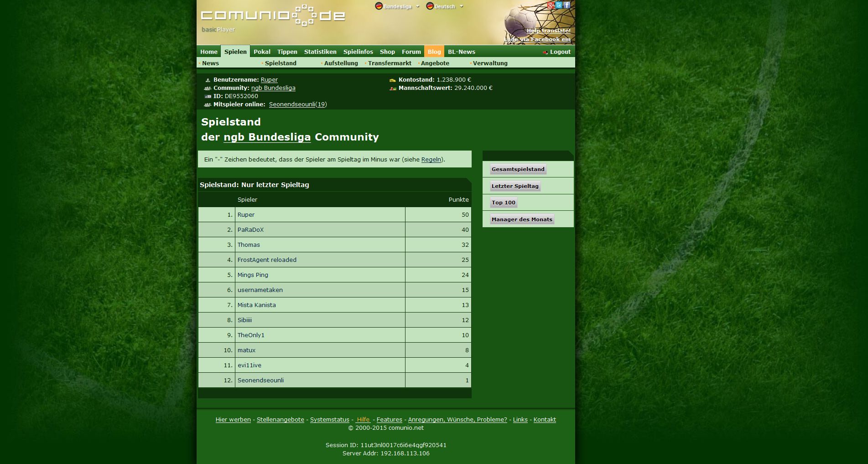The image size is (868, 464).
Task: Click the Google+ social icon
Action: coord(551,5)
